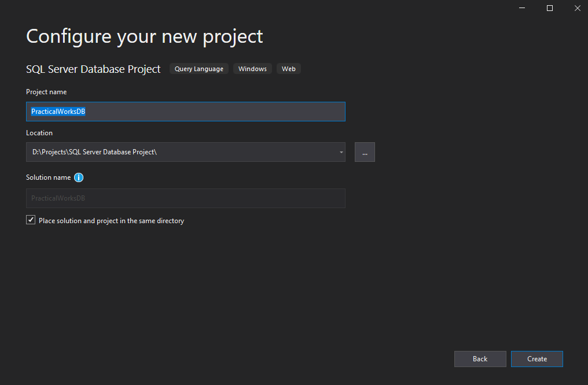The image size is (588, 385).
Task: Select the Query Language tag
Action: 199,69
